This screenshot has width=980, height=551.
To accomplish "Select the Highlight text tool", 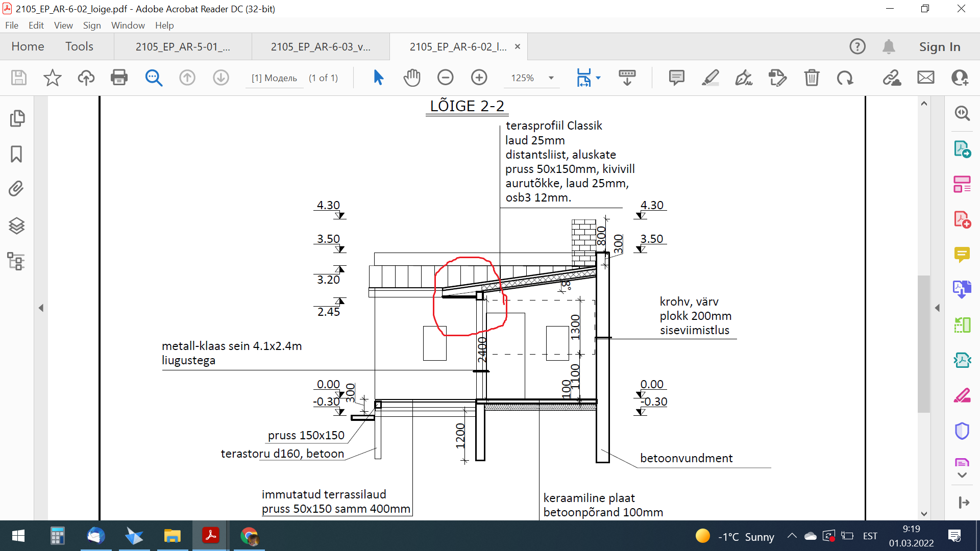I will coord(710,78).
